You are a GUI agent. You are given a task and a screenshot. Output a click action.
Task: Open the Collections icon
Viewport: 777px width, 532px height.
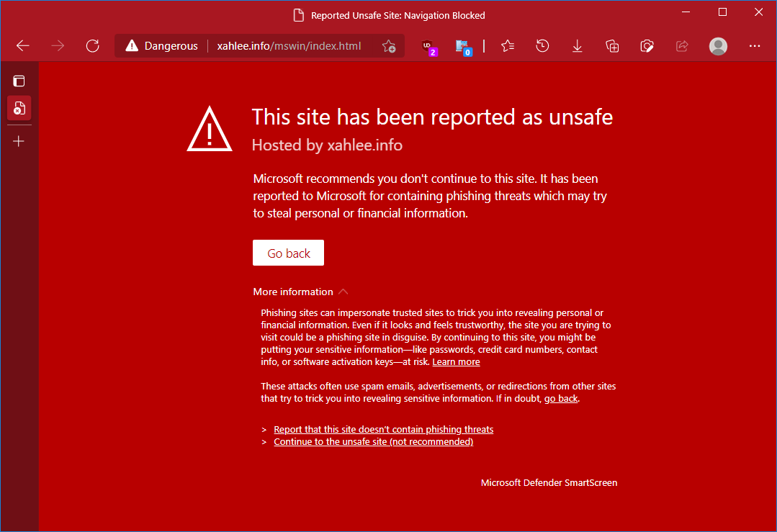pos(613,46)
